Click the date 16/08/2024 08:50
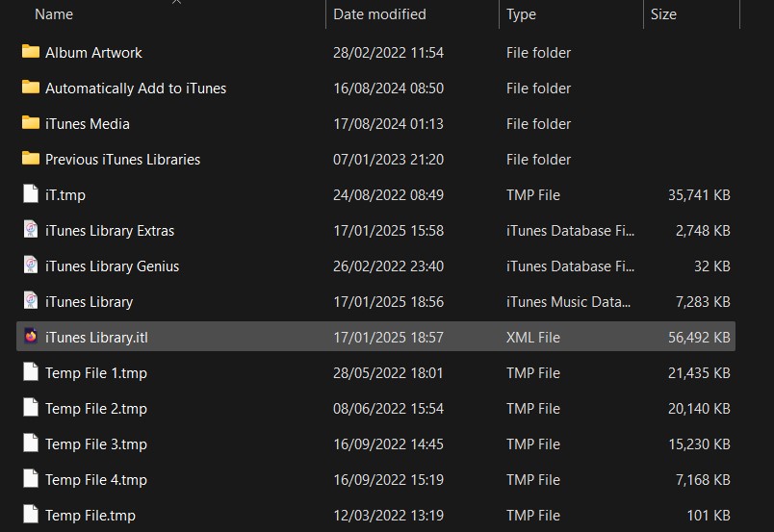This screenshot has height=532, width=774. coord(389,89)
